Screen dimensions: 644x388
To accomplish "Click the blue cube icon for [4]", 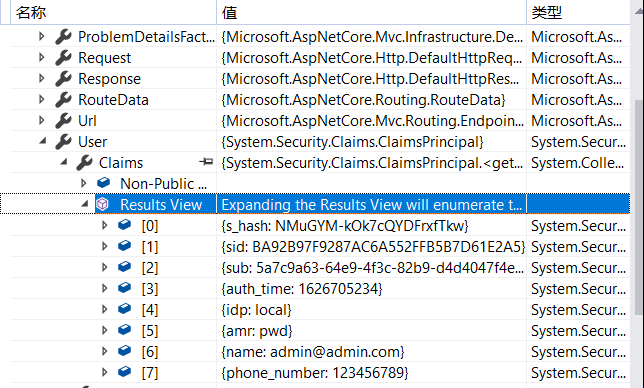I will [x=124, y=308].
